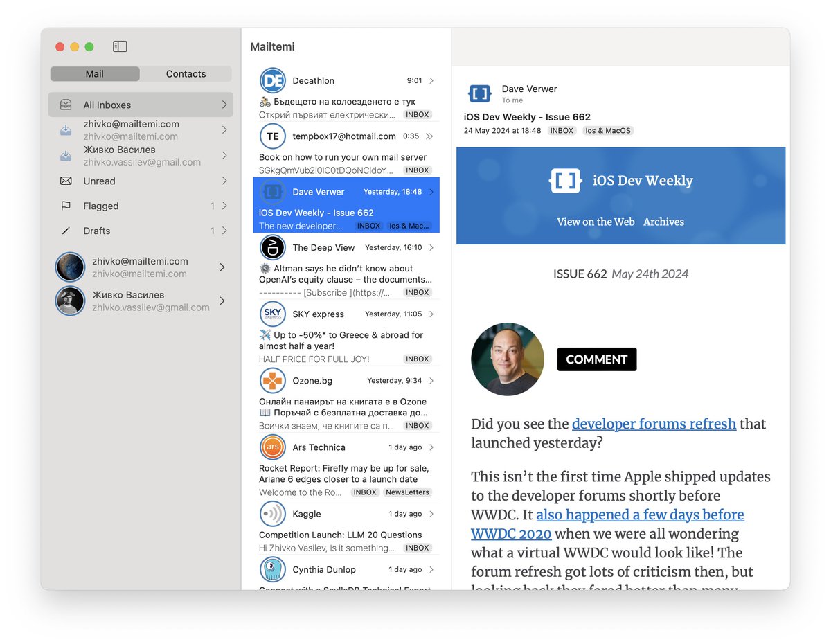Click the Flagged flag icon
Image resolution: width=831 pixels, height=644 pixels.
pos(66,206)
